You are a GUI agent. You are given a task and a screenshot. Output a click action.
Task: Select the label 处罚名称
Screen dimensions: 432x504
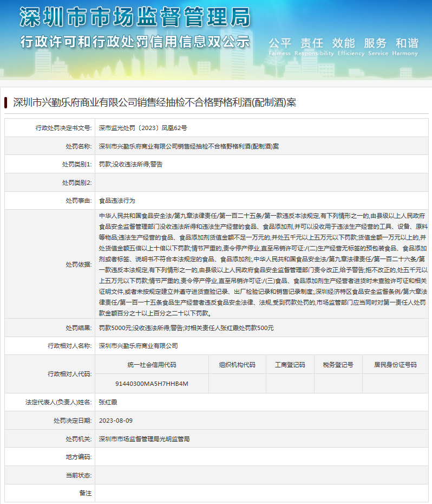pyautogui.click(x=78, y=146)
